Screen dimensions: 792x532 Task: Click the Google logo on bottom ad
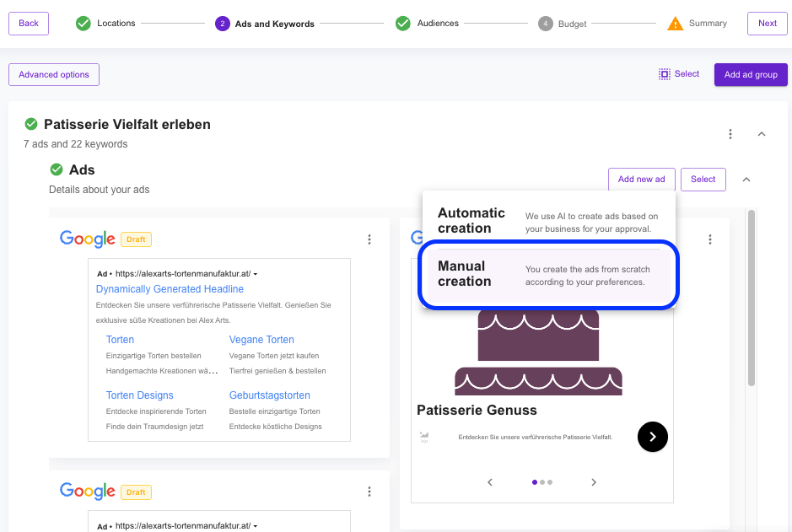[88, 492]
